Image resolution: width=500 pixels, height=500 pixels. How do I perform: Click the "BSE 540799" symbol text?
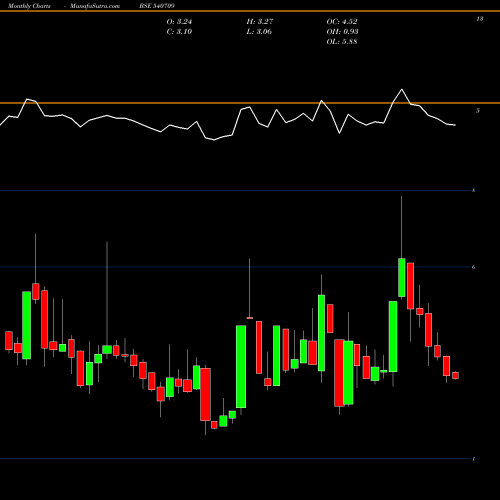click(157, 6)
